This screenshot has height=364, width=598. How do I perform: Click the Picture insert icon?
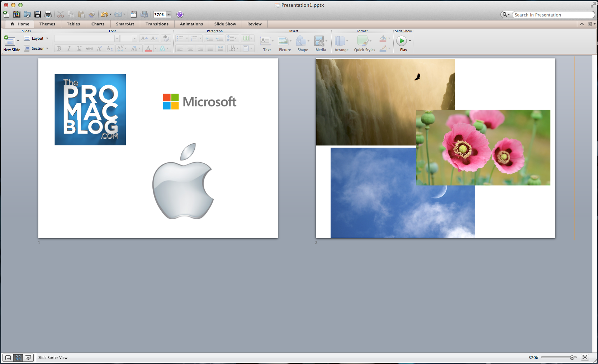[283, 41]
